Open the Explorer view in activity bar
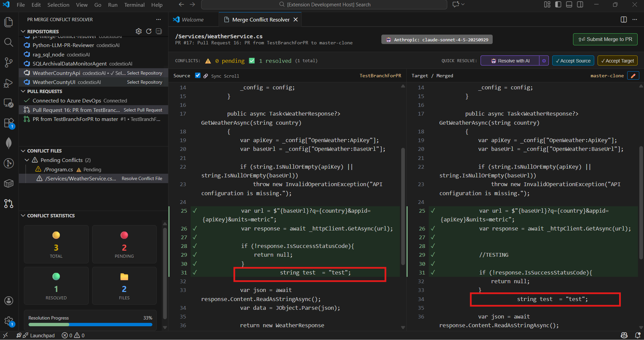The width and height of the screenshot is (644, 340). coord(8,22)
